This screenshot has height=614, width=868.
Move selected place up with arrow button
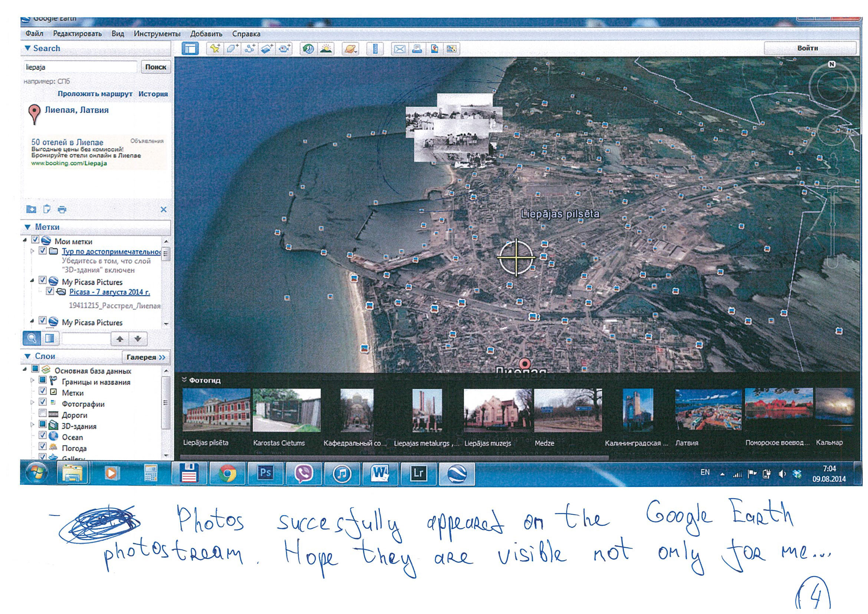point(120,339)
